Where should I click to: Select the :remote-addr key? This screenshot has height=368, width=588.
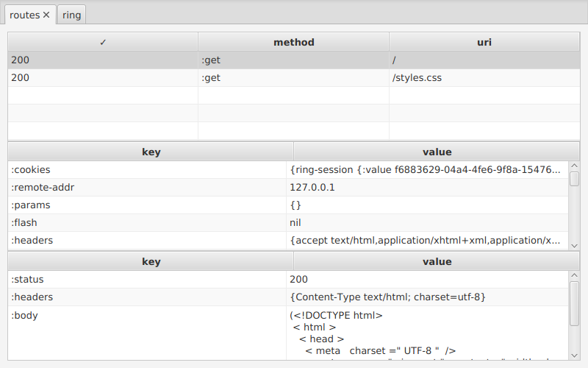click(x=147, y=188)
